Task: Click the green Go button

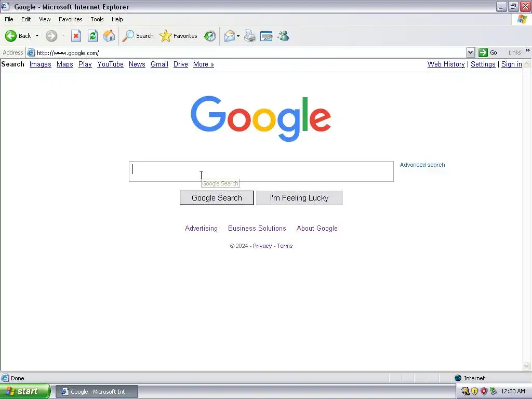Action: pyautogui.click(x=488, y=52)
